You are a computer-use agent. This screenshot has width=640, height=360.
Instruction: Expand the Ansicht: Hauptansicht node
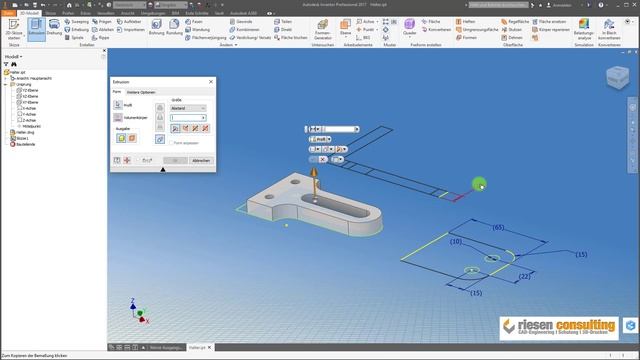(x=6, y=78)
